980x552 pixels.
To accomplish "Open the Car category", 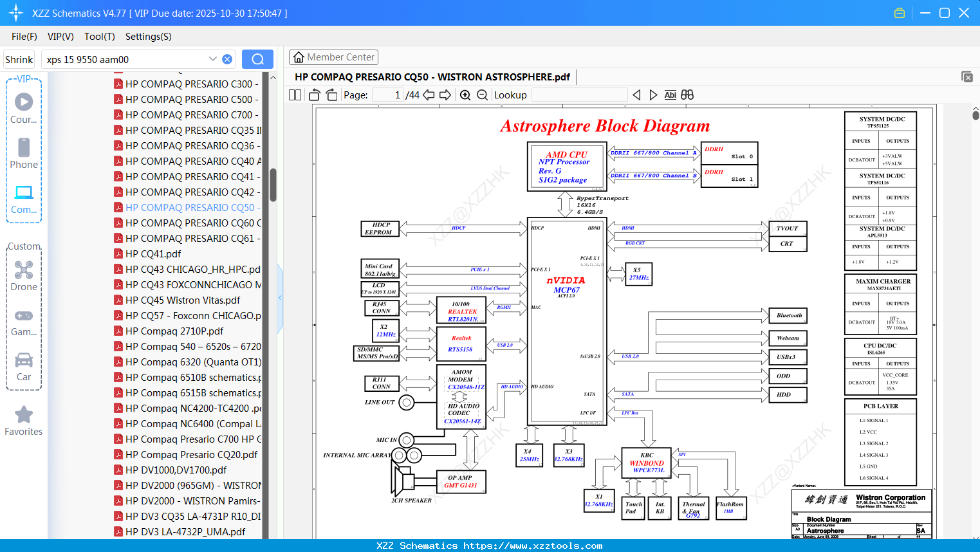I will tap(24, 366).
